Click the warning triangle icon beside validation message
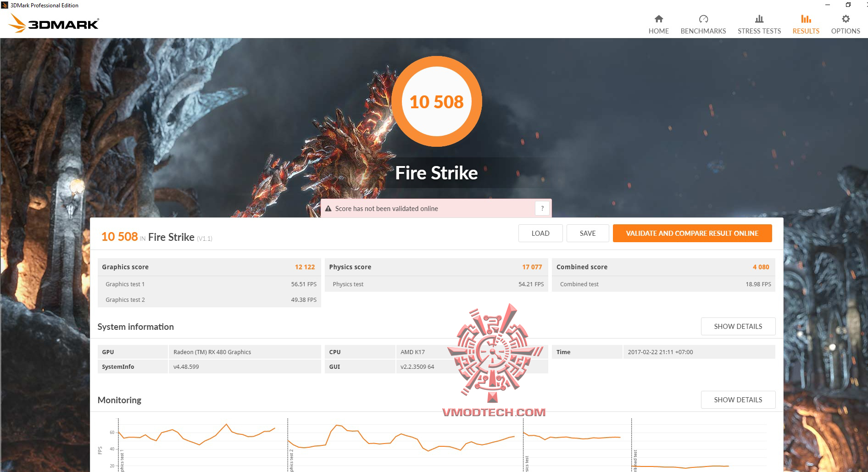Image resolution: width=868 pixels, height=472 pixels. click(x=328, y=209)
